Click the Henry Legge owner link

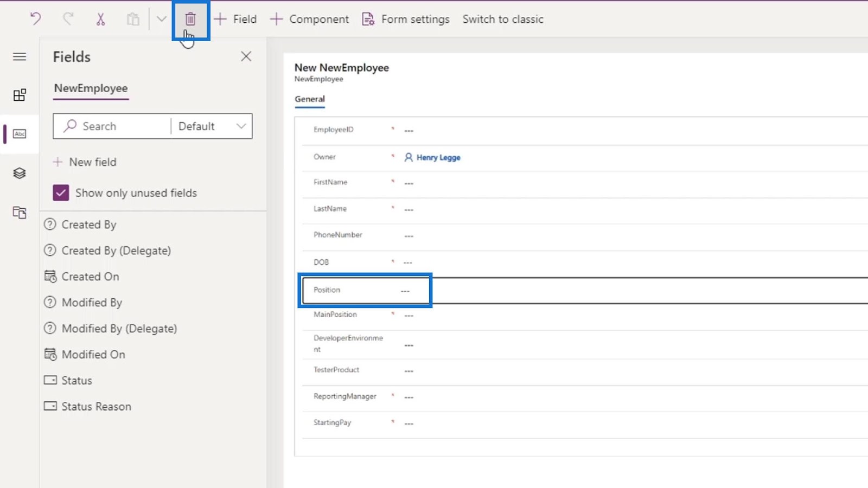(438, 157)
